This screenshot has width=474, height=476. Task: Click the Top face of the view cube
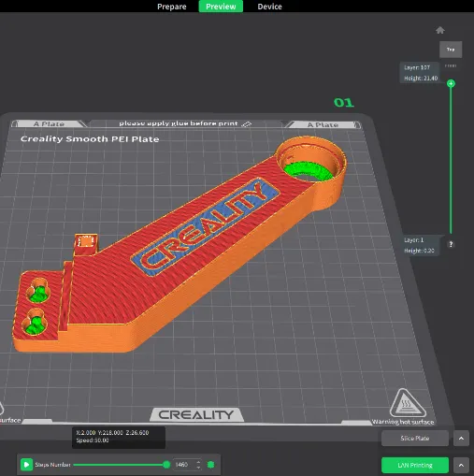coord(451,50)
